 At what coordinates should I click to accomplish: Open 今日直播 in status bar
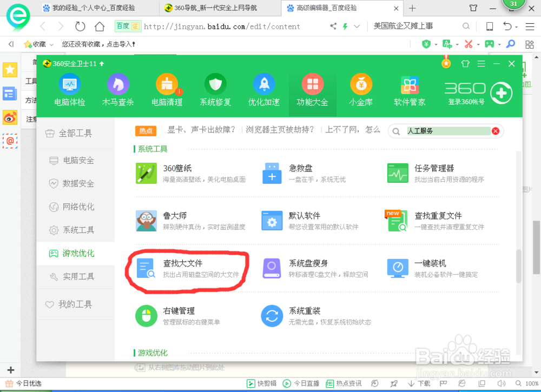[x=300, y=383]
